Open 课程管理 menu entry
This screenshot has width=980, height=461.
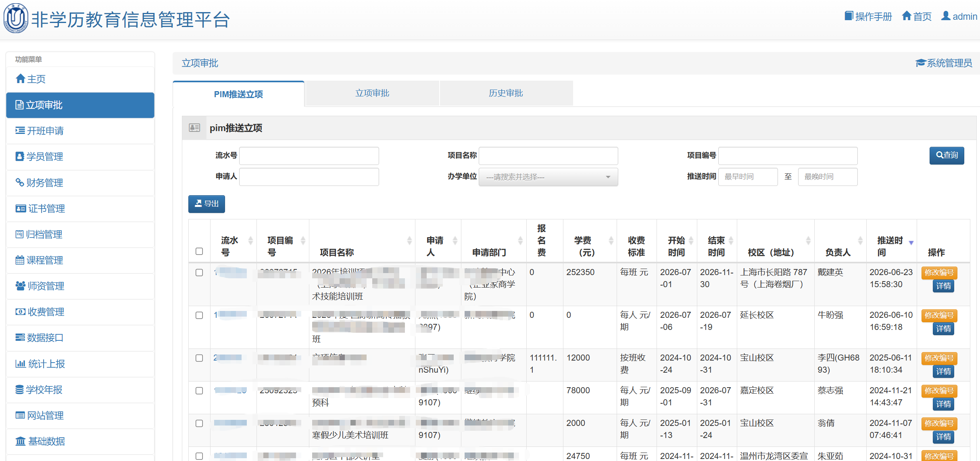80,260
